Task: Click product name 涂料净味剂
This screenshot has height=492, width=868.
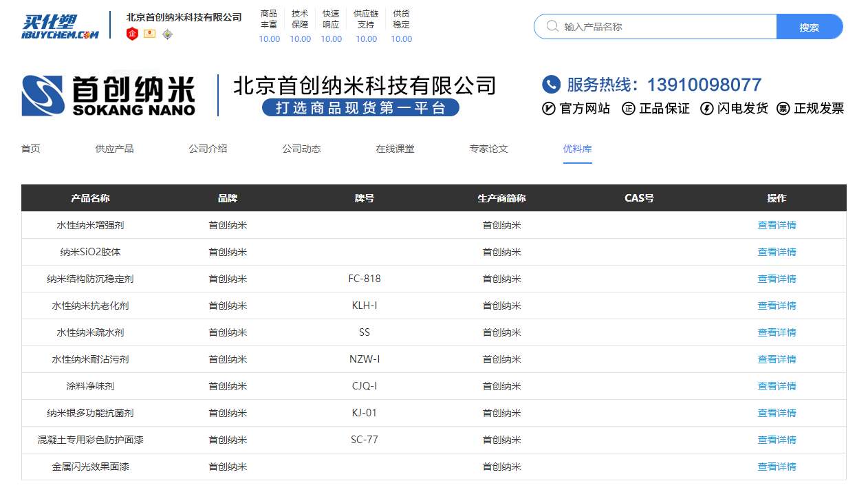Action: (x=90, y=386)
